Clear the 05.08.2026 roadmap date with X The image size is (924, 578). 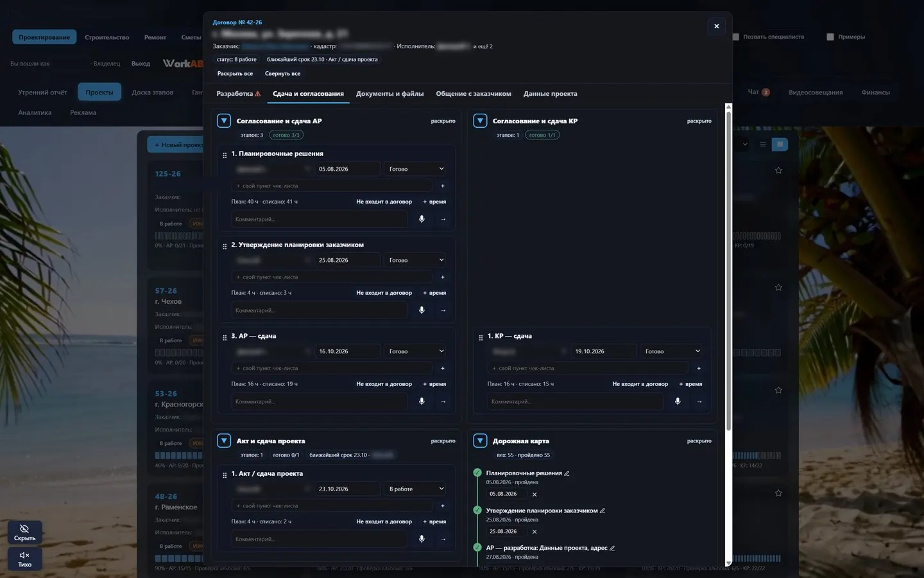pyautogui.click(x=535, y=495)
